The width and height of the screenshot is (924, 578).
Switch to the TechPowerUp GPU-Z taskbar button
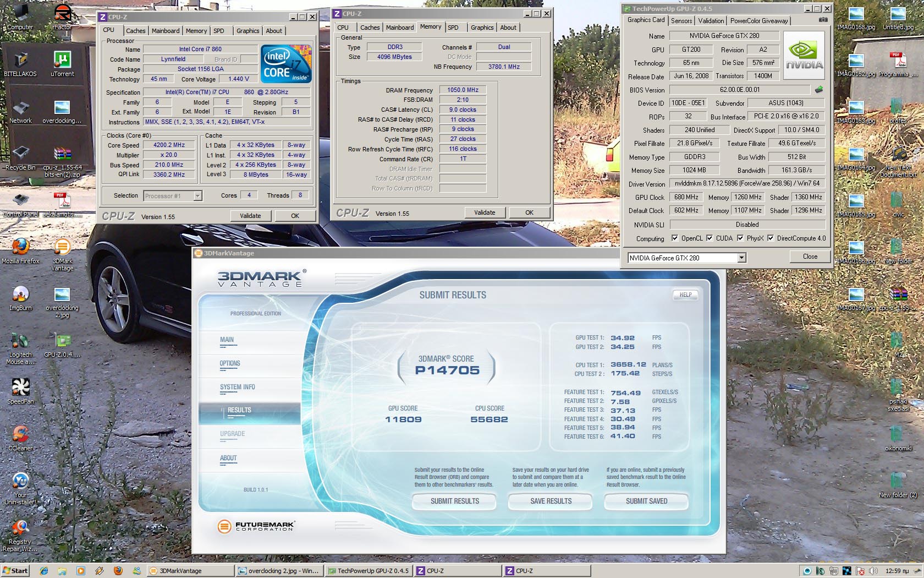click(368, 571)
